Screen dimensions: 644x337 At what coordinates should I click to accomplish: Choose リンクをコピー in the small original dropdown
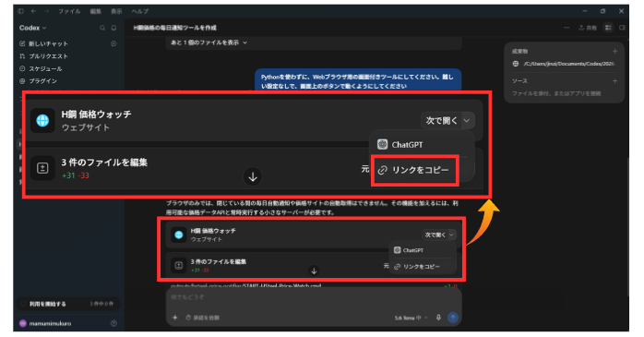(x=423, y=267)
